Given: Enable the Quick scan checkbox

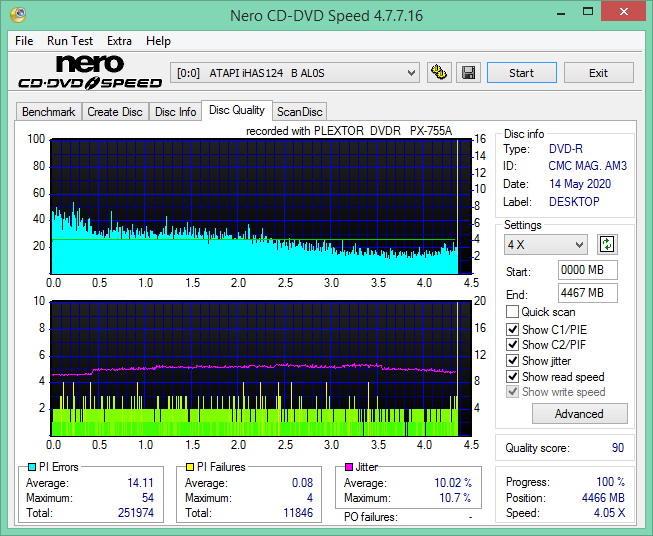Looking at the screenshot, I should pos(512,312).
